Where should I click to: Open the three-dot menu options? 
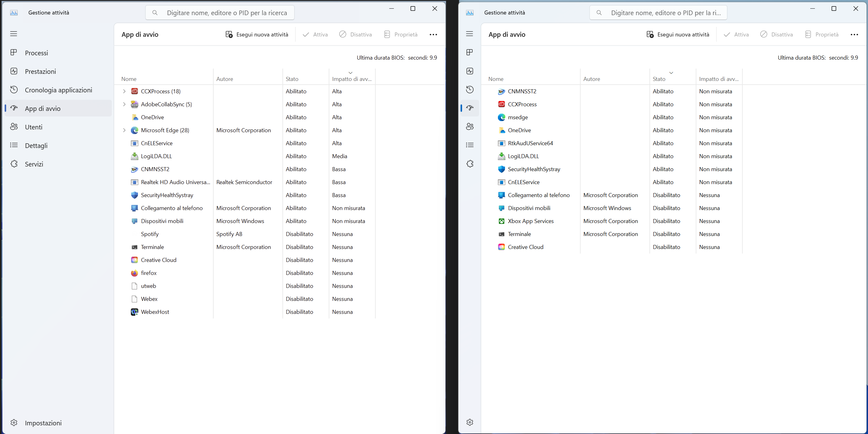coord(433,34)
